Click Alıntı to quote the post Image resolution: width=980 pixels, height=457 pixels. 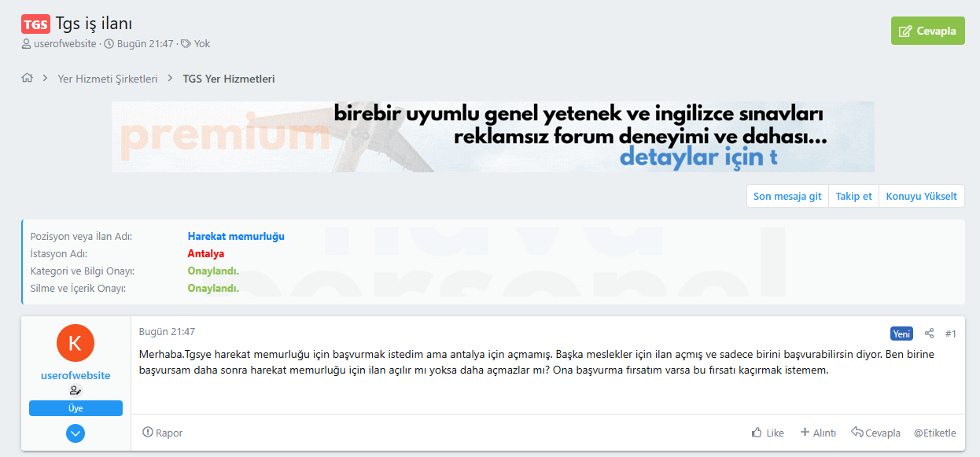pyautogui.click(x=818, y=433)
